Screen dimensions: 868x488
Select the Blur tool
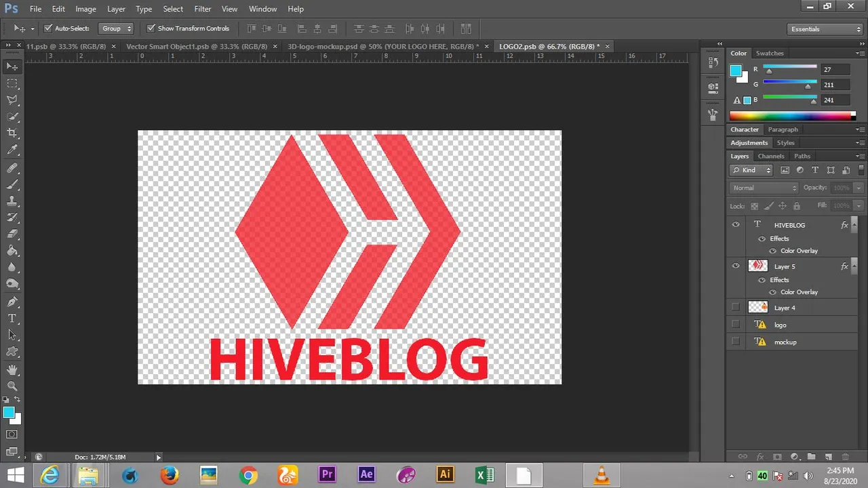12,268
